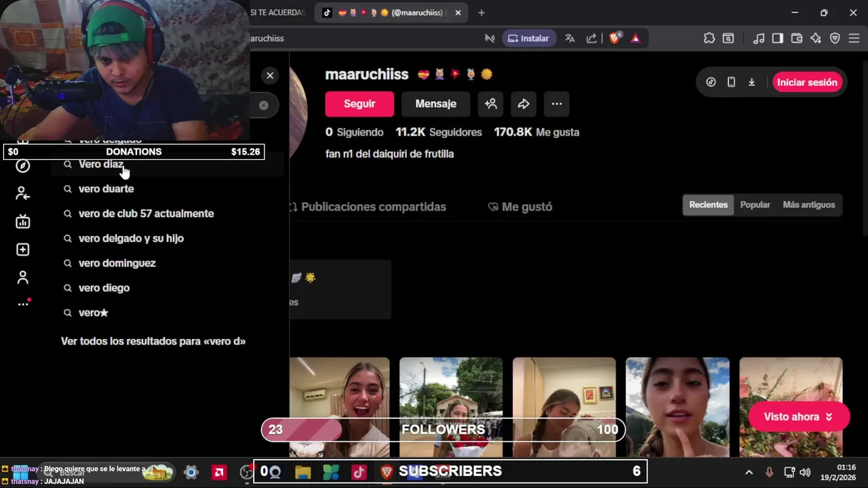
Task: Close the TikTok search panel
Action: 270,75
